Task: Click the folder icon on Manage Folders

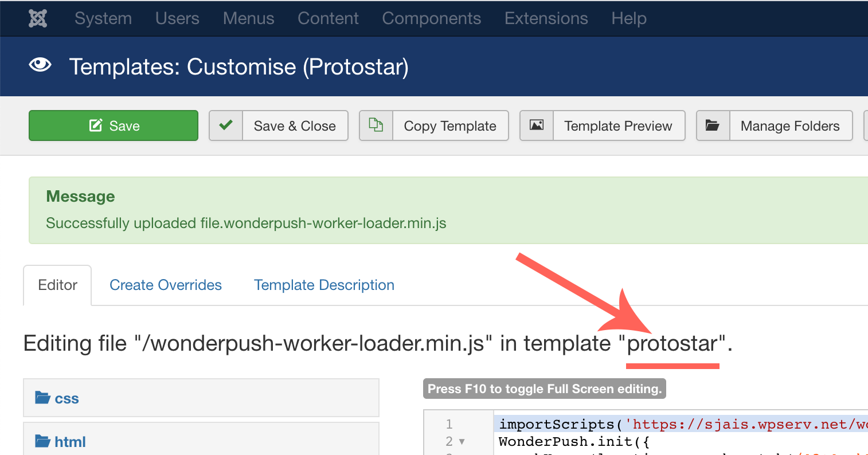Action: coord(713,125)
